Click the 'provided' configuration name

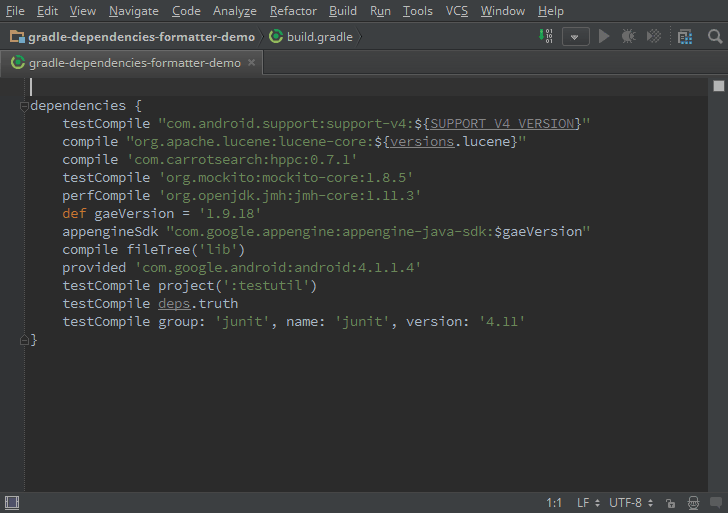click(x=94, y=268)
